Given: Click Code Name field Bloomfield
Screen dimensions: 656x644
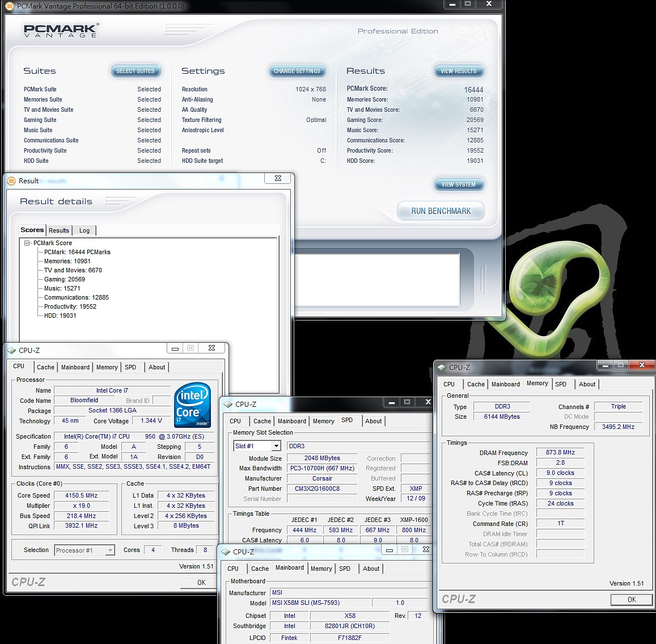Looking at the screenshot, I should click(84, 401).
